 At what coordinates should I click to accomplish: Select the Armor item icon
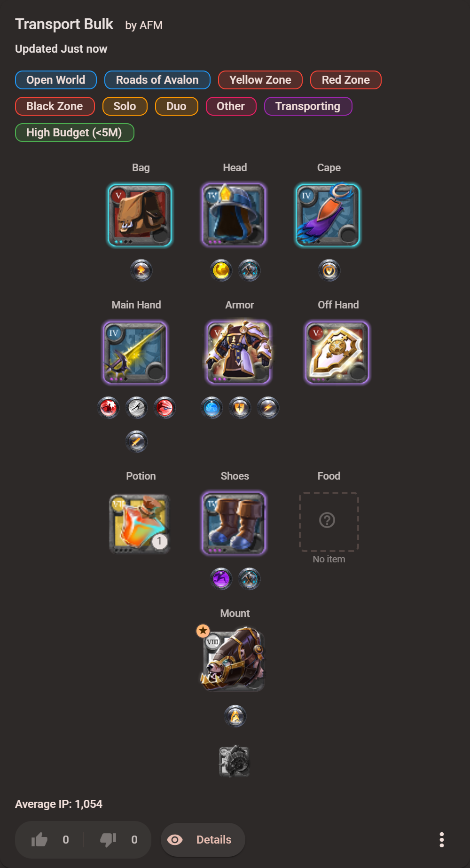pos(239,353)
